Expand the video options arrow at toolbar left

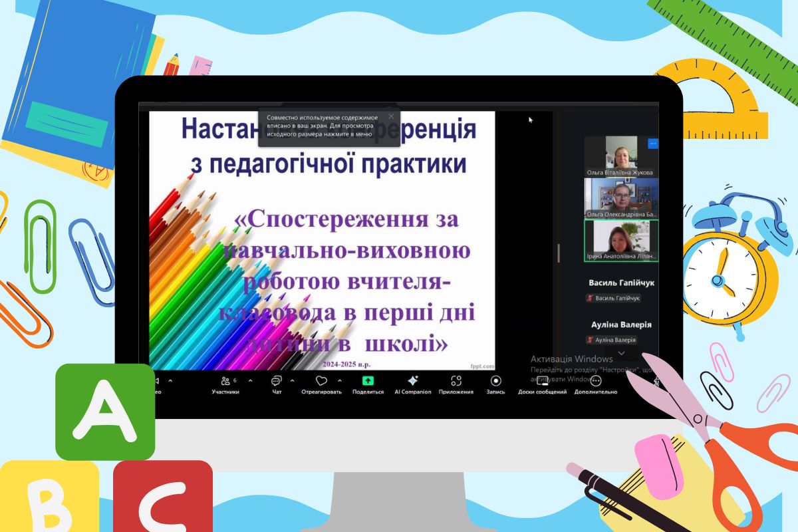(x=170, y=381)
